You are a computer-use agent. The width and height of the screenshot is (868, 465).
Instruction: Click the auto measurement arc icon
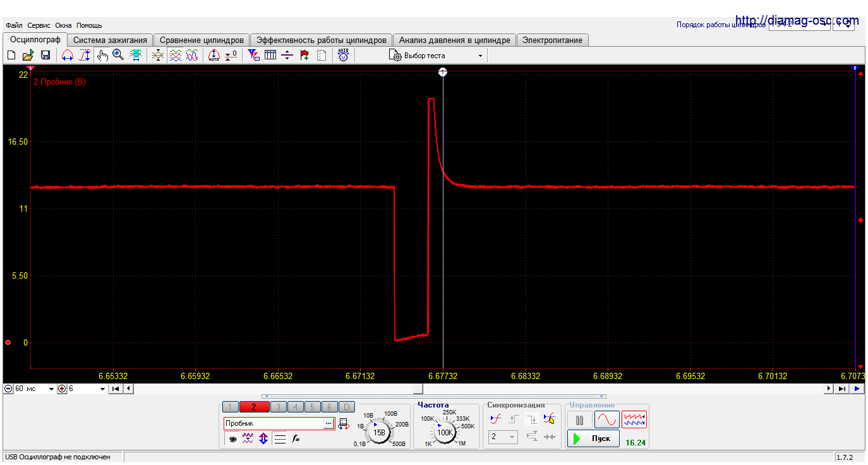pyautogui.click(x=214, y=56)
